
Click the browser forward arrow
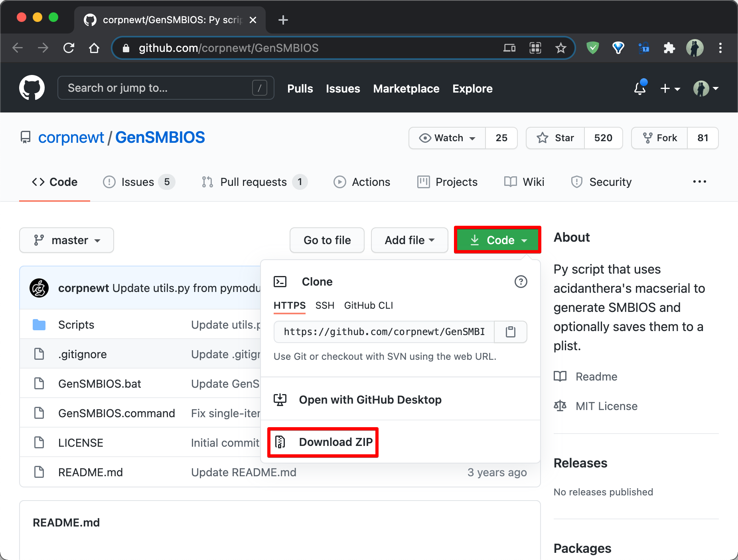point(43,48)
